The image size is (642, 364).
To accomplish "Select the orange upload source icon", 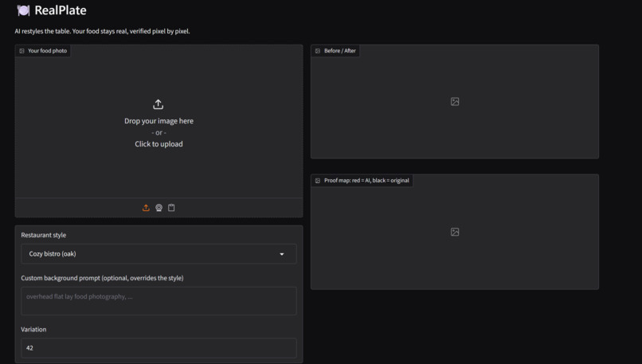I will 146,208.
